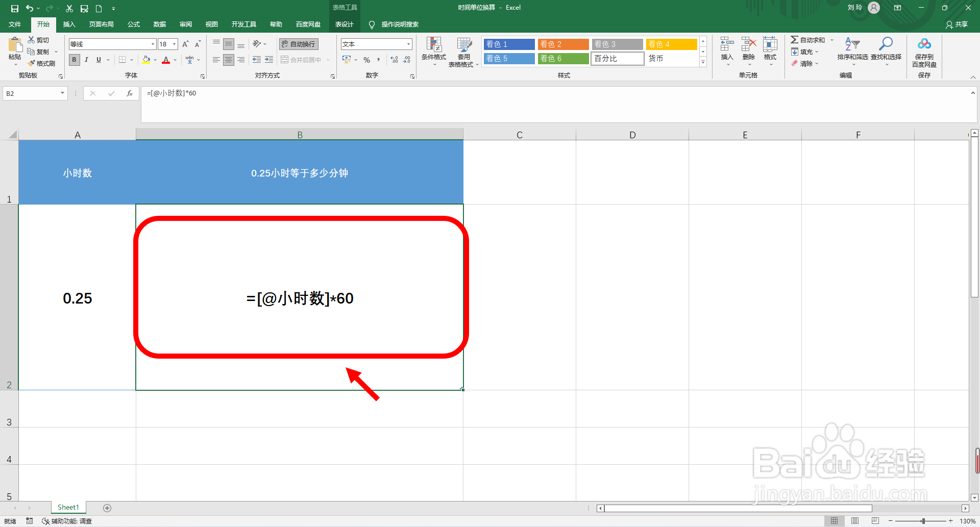Click the accounting number format icon
Screen dimensions: 980x527
point(347,60)
